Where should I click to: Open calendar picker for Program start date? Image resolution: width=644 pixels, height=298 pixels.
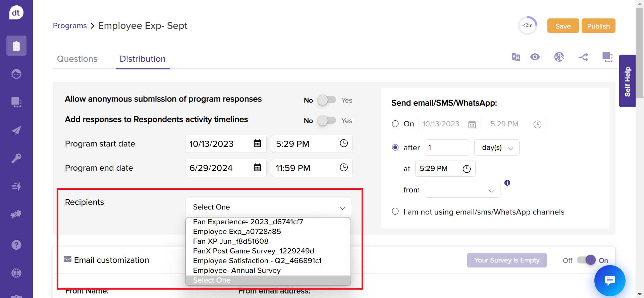point(257,144)
